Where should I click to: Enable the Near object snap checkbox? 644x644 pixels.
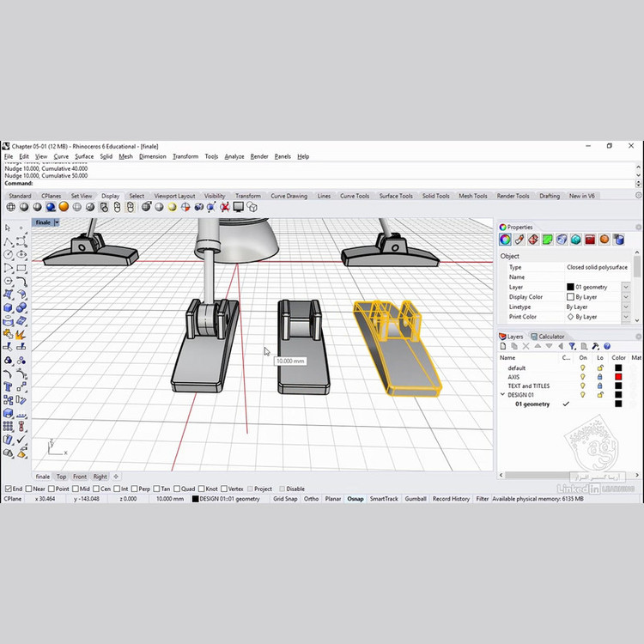[29, 489]
